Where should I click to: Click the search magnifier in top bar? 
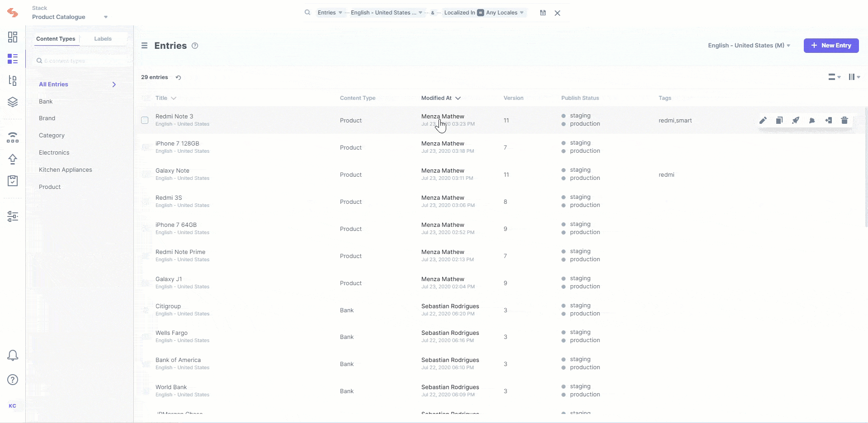(x=307, y=13)
